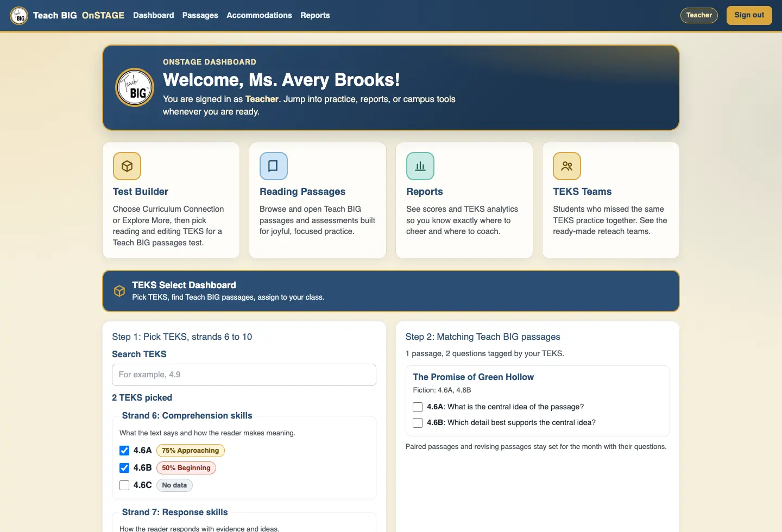Image resolution: width=782 pixels, height=532 pixels.
Task: Click the Sign out button
Action: point(749,15)
